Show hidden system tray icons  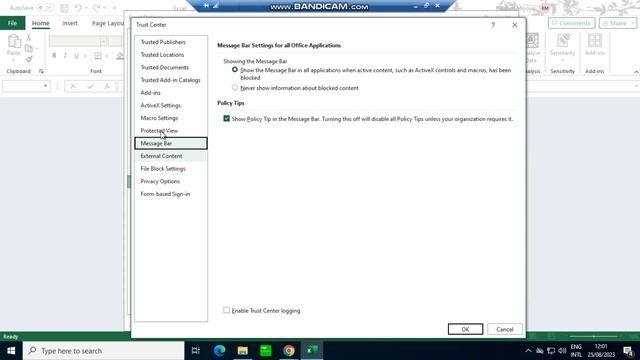pyautogui.click(x=528, y=351)
